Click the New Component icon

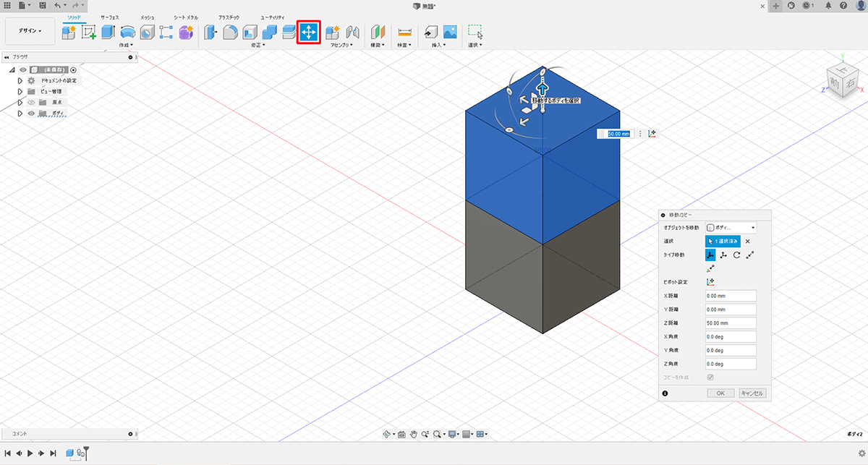[x=69, y=32]
